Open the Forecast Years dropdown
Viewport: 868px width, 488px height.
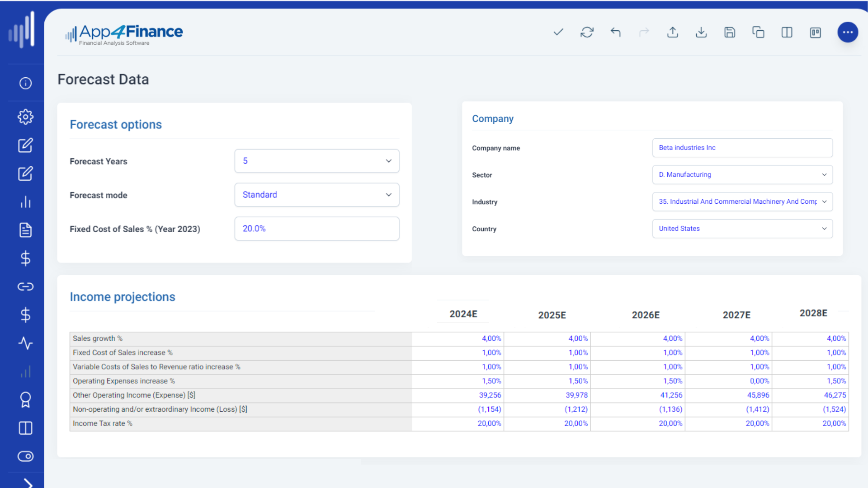pos(316,161)
